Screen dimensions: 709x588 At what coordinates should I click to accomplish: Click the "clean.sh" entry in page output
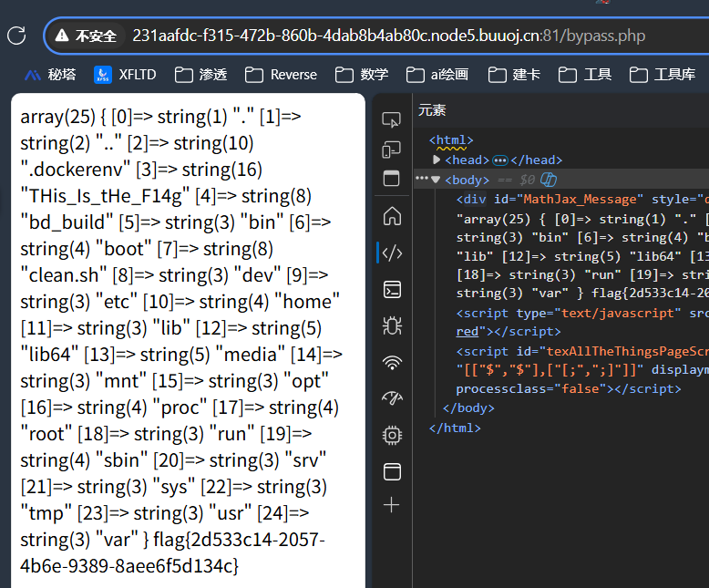tap(64, 275)
